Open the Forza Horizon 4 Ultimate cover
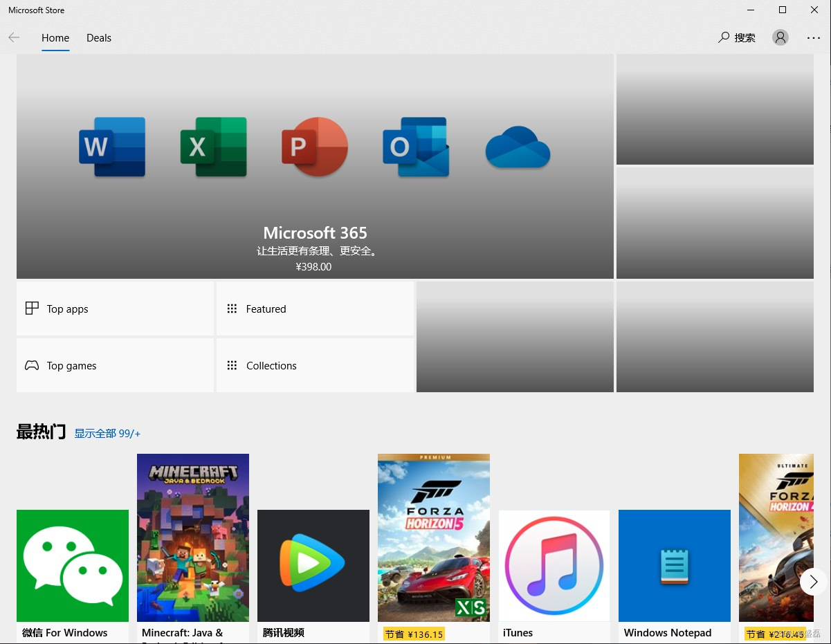 coord(776,537)
